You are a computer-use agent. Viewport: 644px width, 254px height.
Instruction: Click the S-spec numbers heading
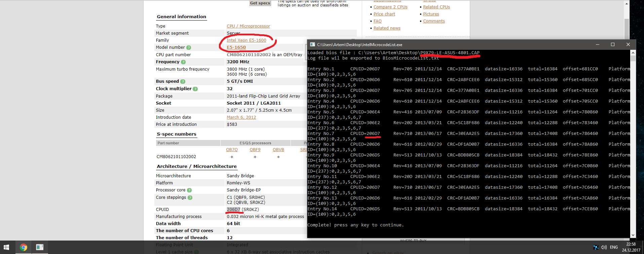[x=177, y=134]
